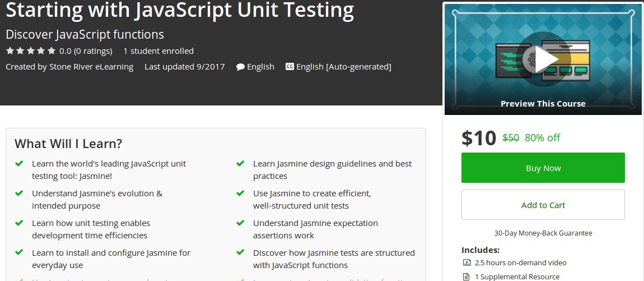
Task: Click checkmark beside 'Learn the world's leading' item
Action: coord(19,163)
